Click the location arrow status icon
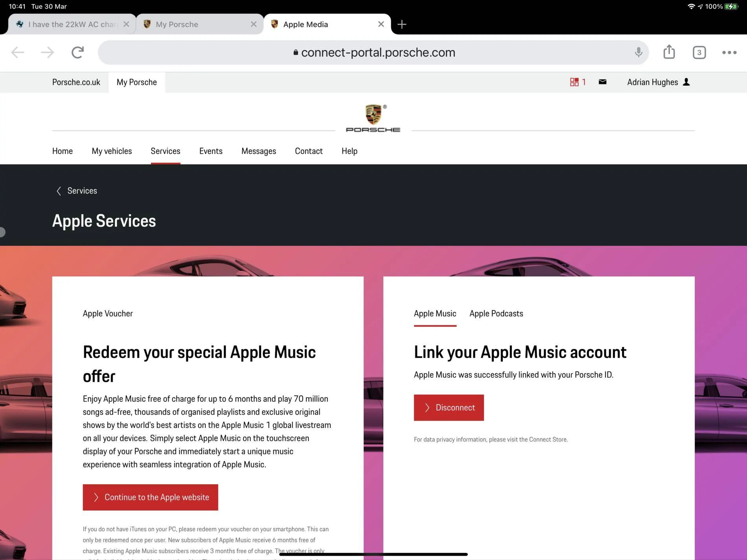Screen dimensions: 747x560 700,7
